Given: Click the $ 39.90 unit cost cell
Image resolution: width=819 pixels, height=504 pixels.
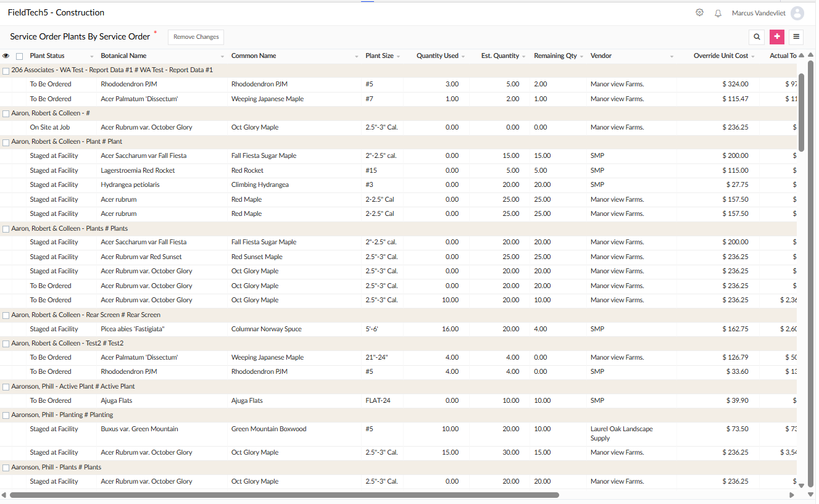Looking at the screenshot, I should pos(737,401).
